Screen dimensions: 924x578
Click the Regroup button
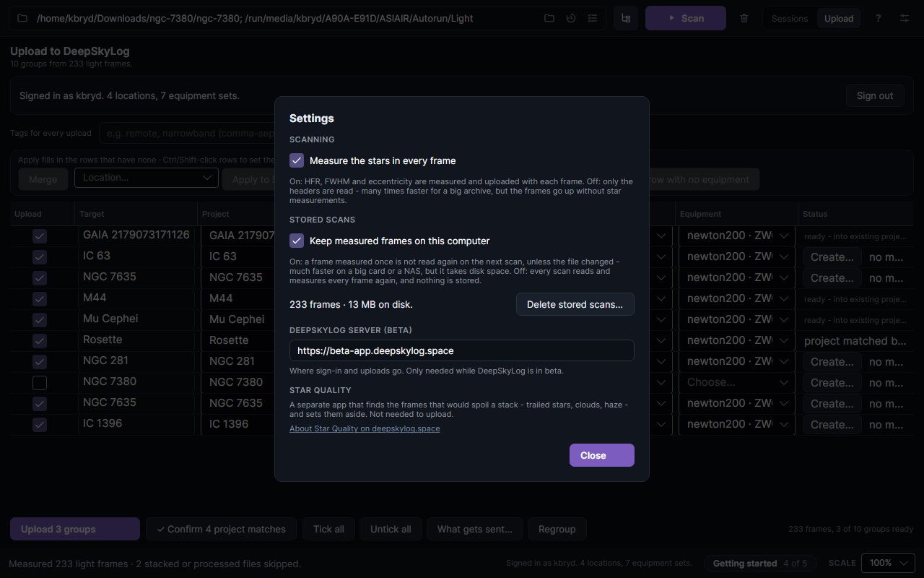(x=557, y=529)
